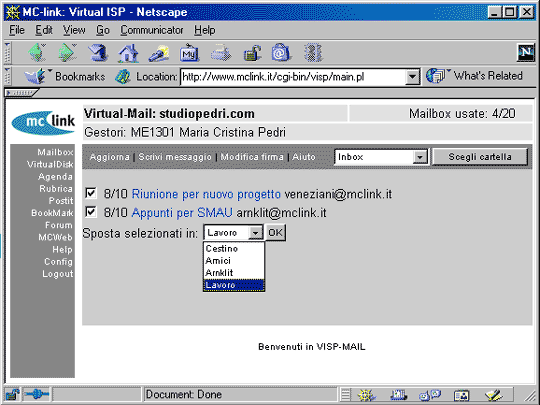Click the Forward navigation arrow icon

(68, 53)
